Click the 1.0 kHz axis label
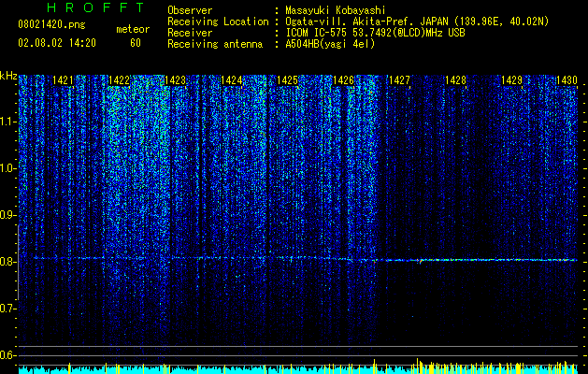The image size is (588, 374). 8,168
